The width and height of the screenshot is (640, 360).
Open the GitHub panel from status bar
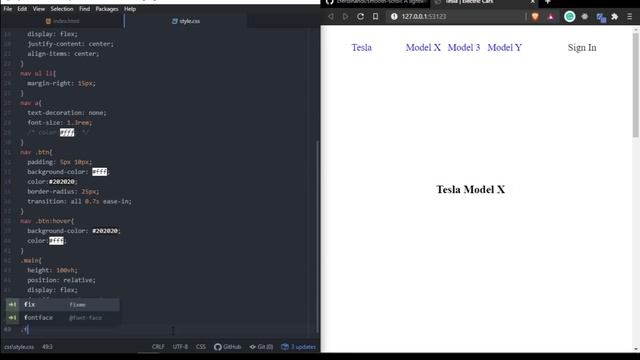(x=227, y=347)
